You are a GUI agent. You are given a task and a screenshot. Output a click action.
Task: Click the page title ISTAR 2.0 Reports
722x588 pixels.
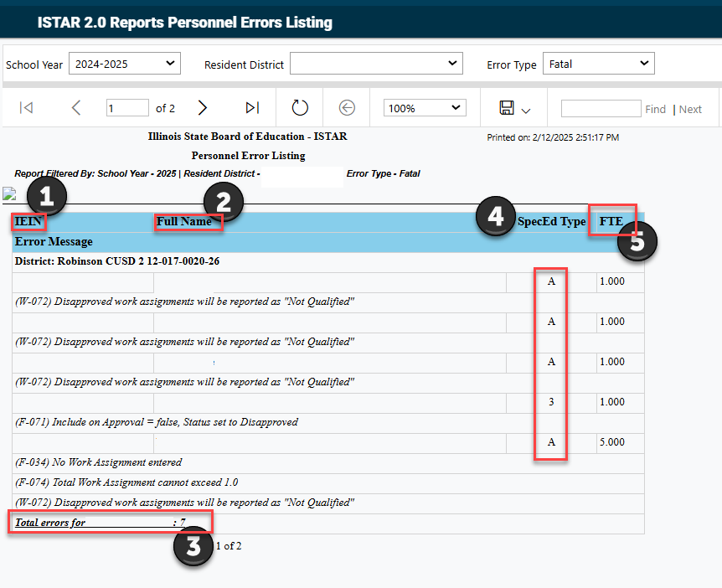(184, 22)
